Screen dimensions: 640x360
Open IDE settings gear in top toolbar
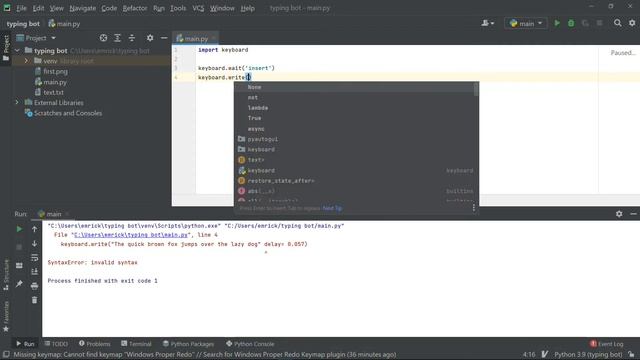click(x=632, y=23)
